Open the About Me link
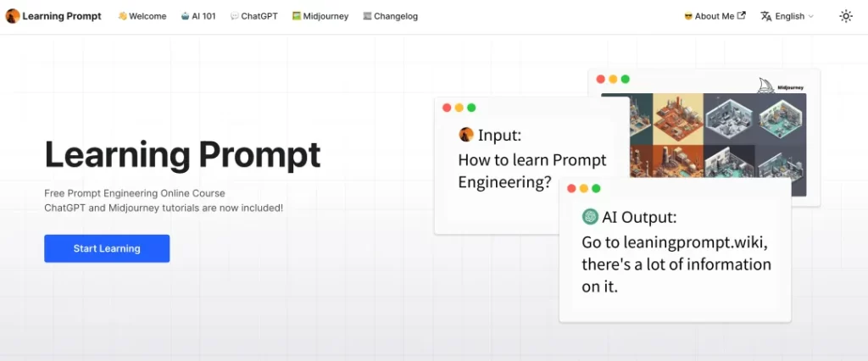 coord(709,16)
